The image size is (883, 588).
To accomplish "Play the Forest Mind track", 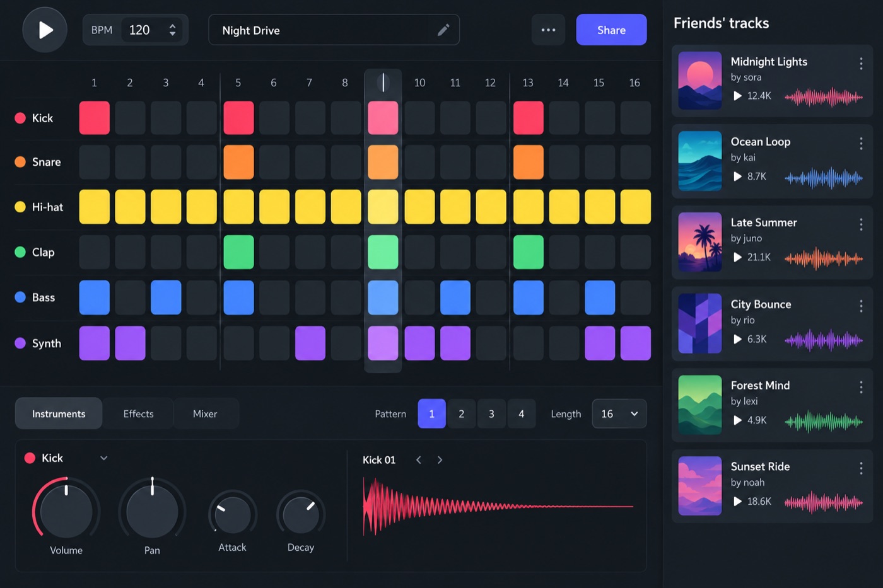I will (x=737, y=420).
